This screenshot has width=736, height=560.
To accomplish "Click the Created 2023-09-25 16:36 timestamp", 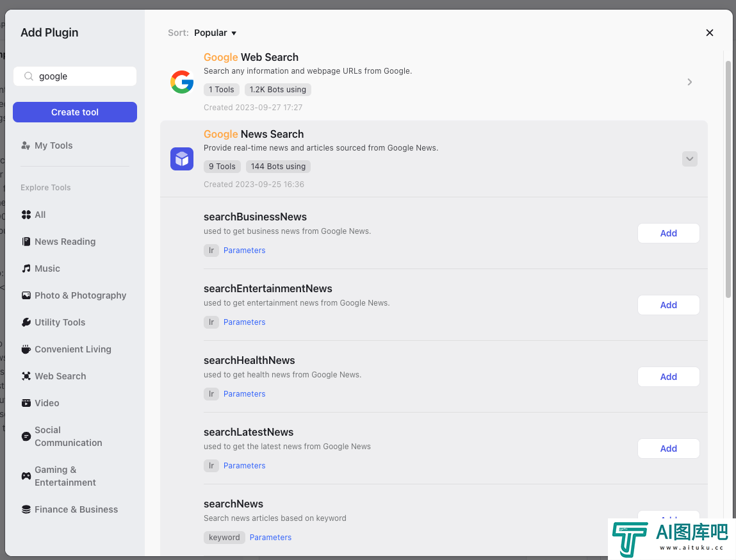I will pyautogui.click(x=254, y=185).
